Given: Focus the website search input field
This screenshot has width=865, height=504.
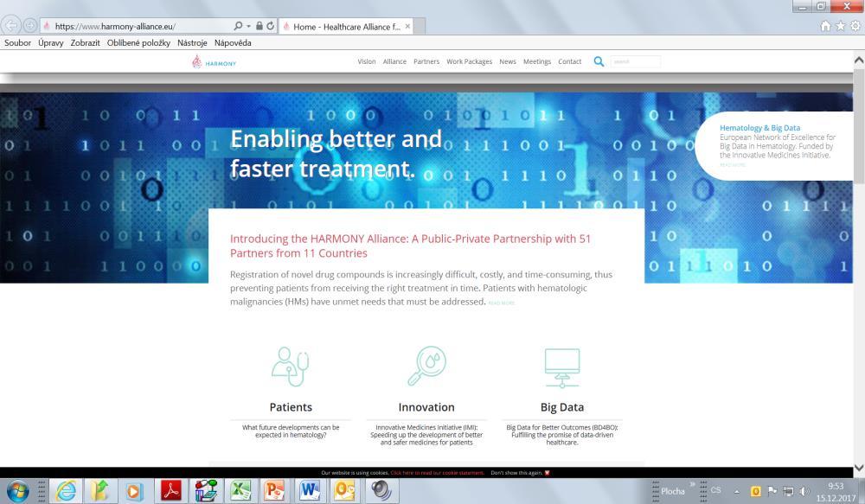Looking at the screenshot, I should (635, 61).
